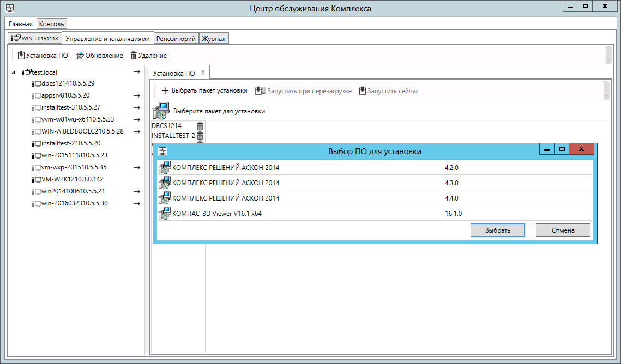Click the main window application icon
The width and height of the screenshot is (621, 364).
(10, 8)
